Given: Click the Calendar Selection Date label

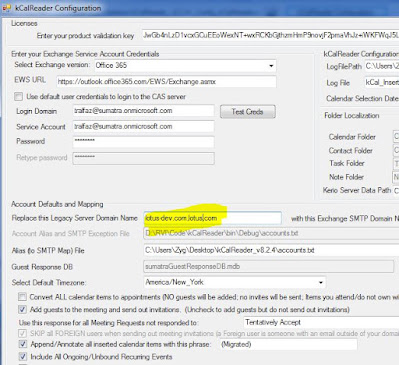Looking at the screenshot, I should 362,99.
